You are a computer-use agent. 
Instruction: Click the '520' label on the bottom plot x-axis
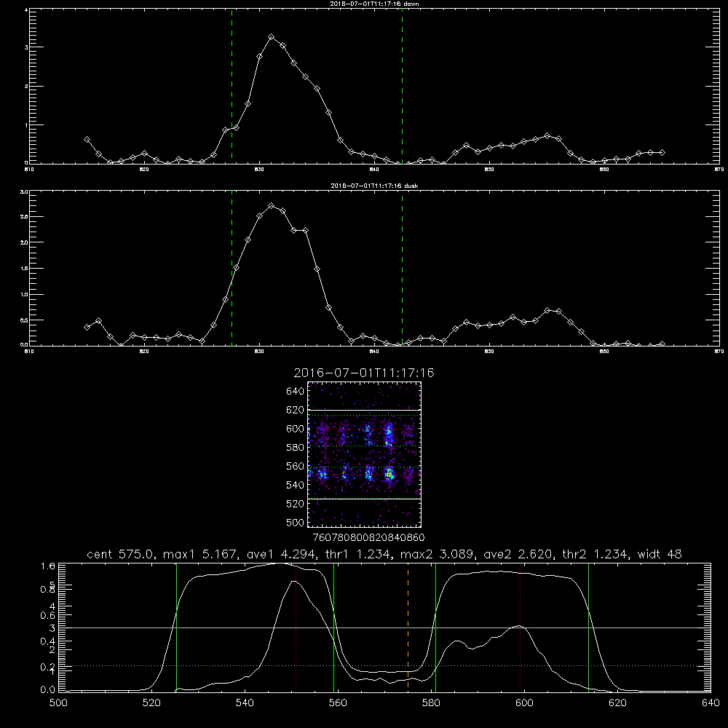point(151,703)
